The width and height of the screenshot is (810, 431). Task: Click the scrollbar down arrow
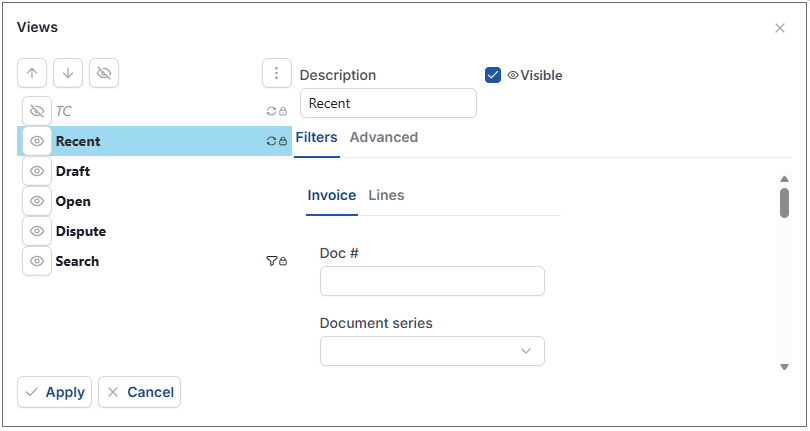point(784,367)
